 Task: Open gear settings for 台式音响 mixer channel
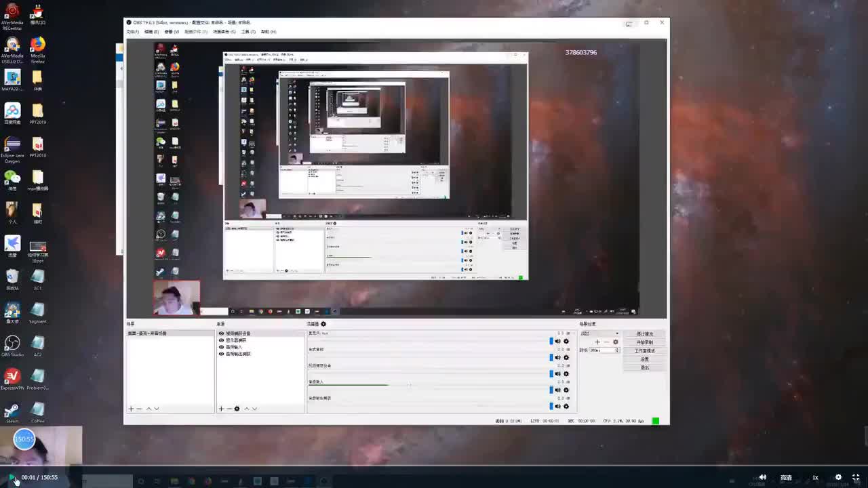tap(566, 357)
